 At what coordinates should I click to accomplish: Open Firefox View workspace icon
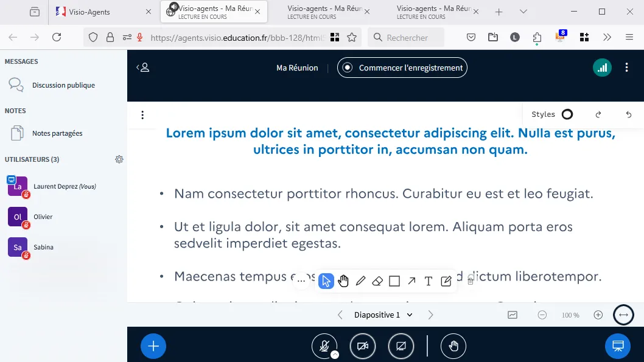tap(35, 12)
